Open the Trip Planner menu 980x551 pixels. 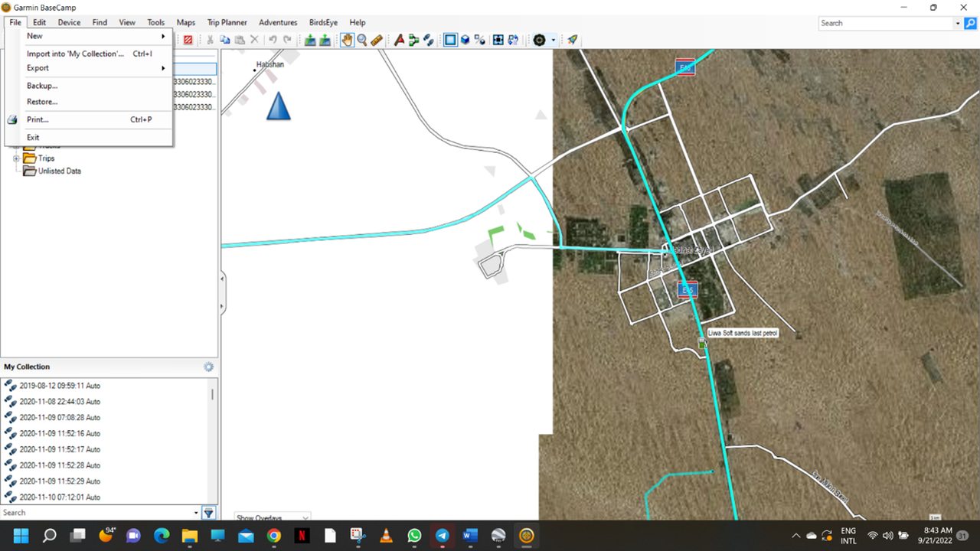point(227,22)
